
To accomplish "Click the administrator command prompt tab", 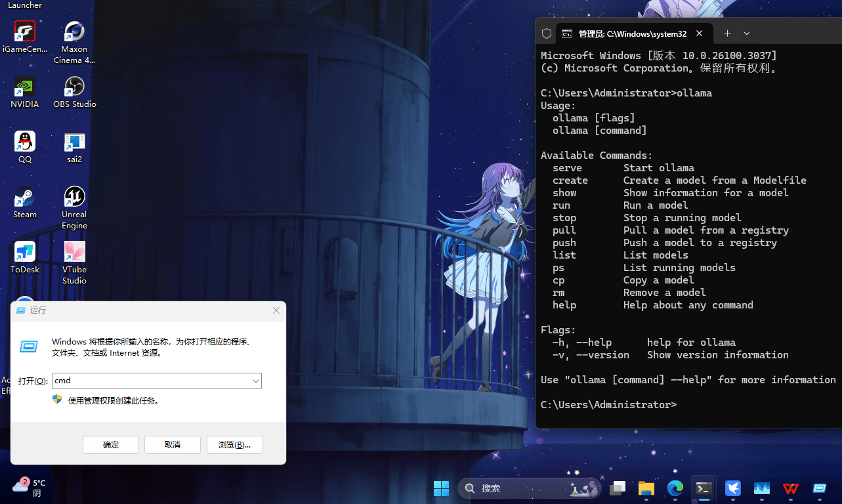I will 631,33.
